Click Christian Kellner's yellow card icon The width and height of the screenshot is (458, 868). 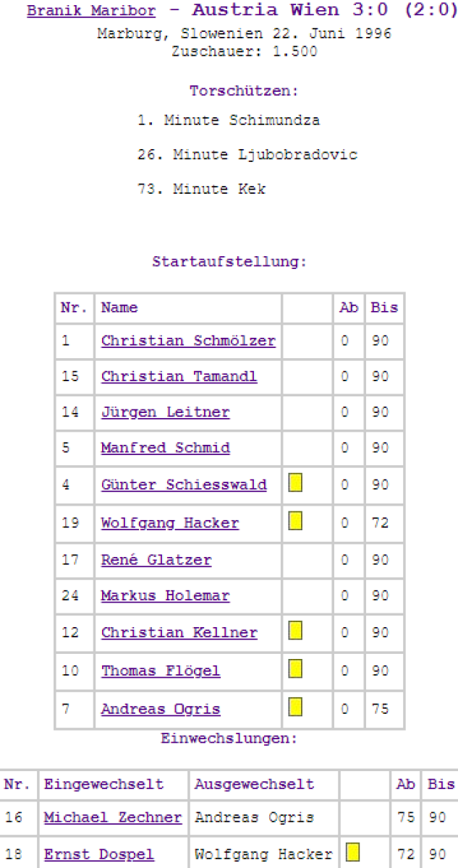(x=295, y=631)
